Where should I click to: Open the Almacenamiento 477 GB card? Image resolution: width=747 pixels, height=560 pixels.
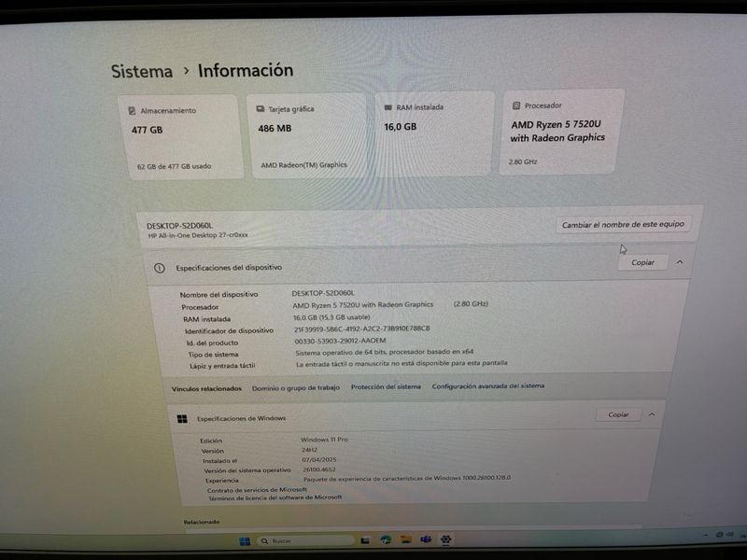click(x=181, y=137)
